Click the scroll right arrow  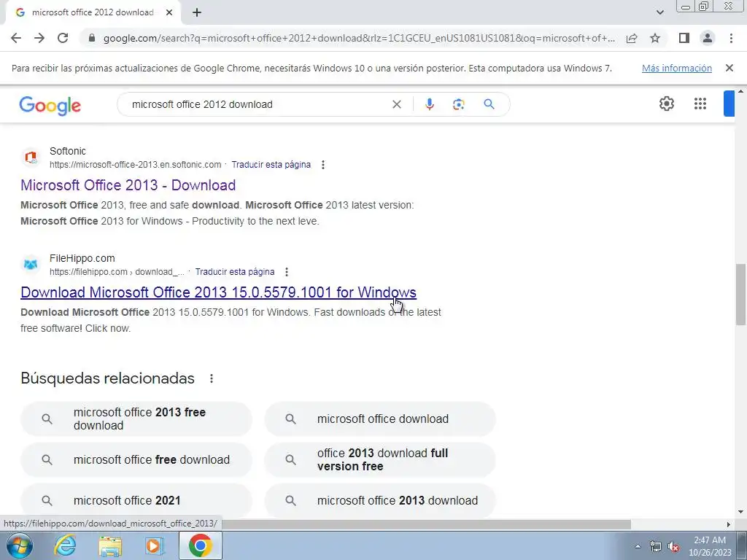(729, 524)
